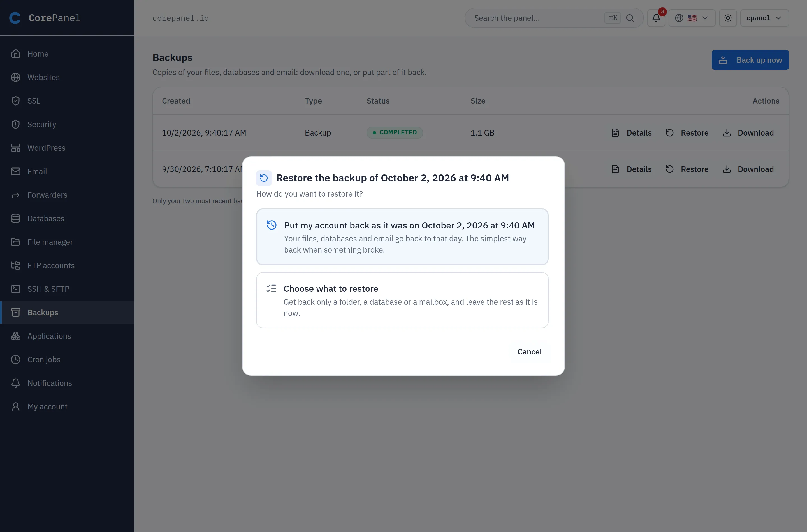Image resolution: width=807 pixels, height=532 pixels.
Task: Click the My account person icon
Action: pyautogui.click(x=16, y=407)
